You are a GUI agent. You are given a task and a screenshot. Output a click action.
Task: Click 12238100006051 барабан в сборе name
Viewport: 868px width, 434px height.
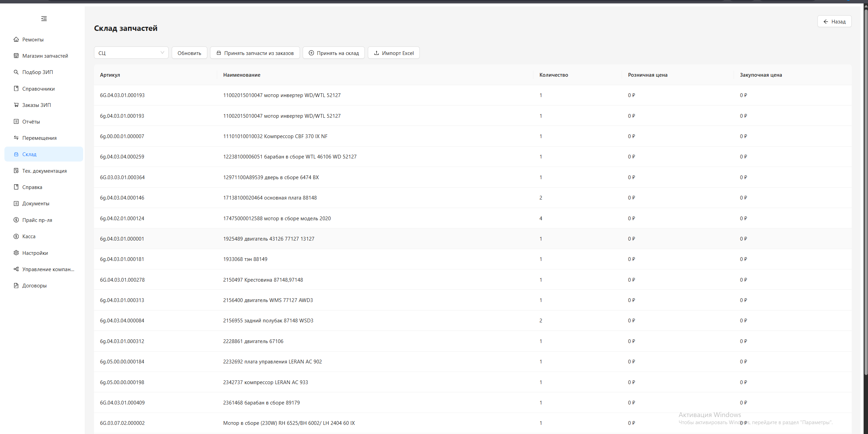click(x=290, y=157)
